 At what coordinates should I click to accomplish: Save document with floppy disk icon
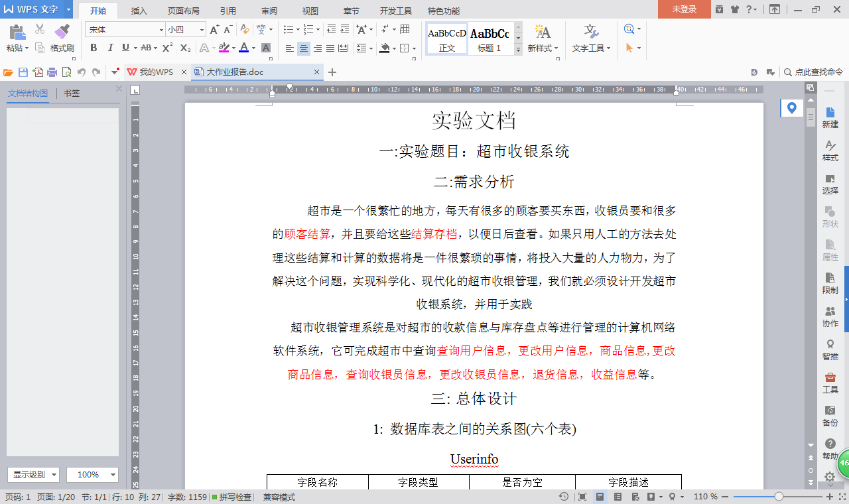pos(23,72)
